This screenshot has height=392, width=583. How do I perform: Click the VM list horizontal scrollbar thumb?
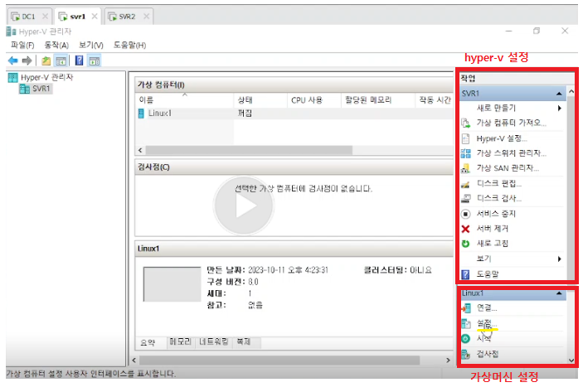coord(249,151)
